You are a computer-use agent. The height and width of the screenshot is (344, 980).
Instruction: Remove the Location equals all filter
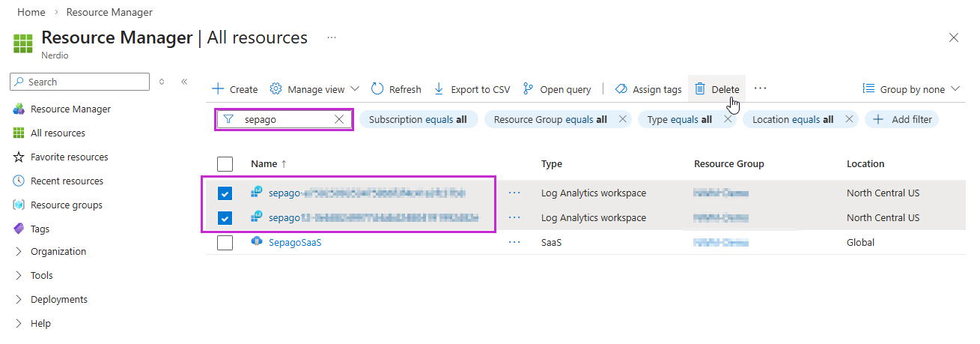tap(849, 119)
